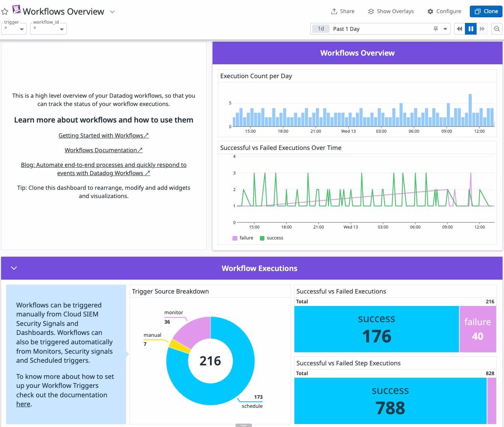
Task: Collapse the Workflow Executions section
Action: pos(14,268)
